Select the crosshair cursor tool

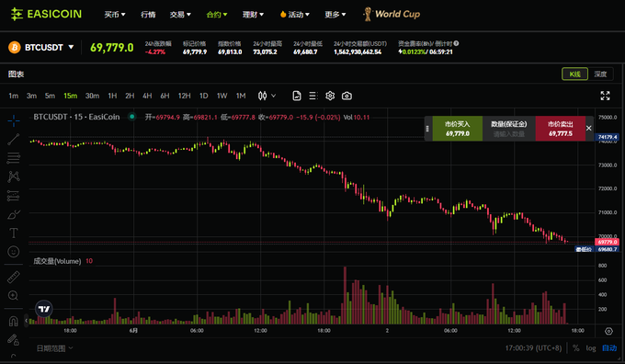14,120
